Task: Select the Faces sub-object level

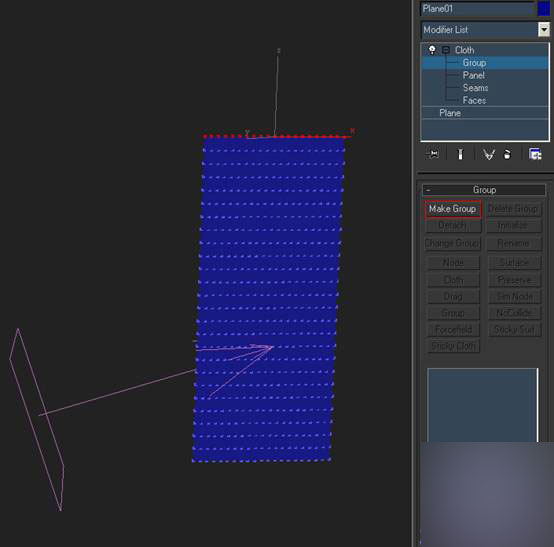Action: click(x=475, y=100)
